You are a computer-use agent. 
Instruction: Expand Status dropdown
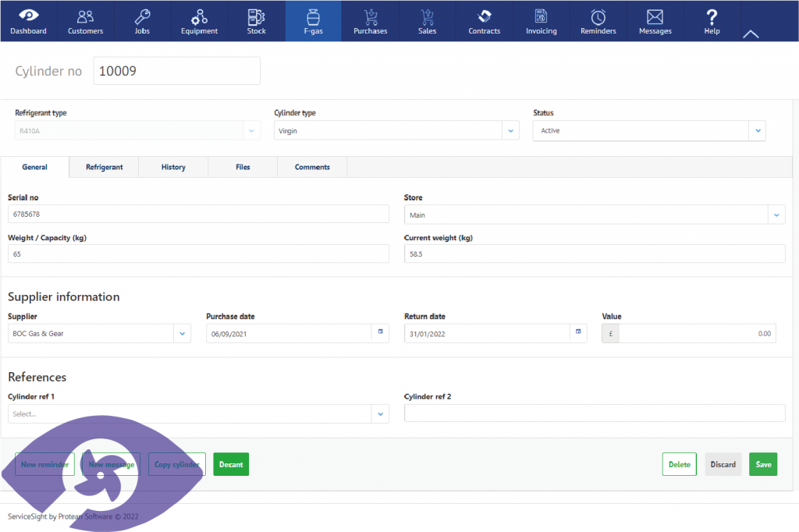[x=758, y=131]
